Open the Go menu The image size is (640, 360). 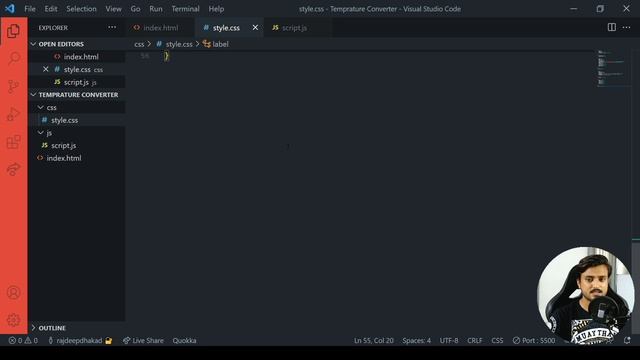click(x=136, y=9)
